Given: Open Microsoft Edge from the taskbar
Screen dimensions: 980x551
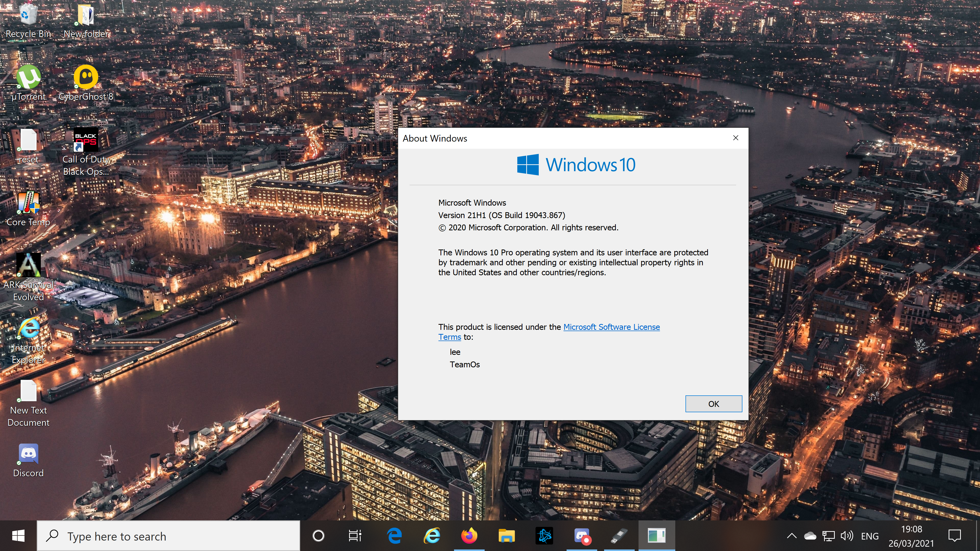Looking at the screenshot, I should 394,536.
